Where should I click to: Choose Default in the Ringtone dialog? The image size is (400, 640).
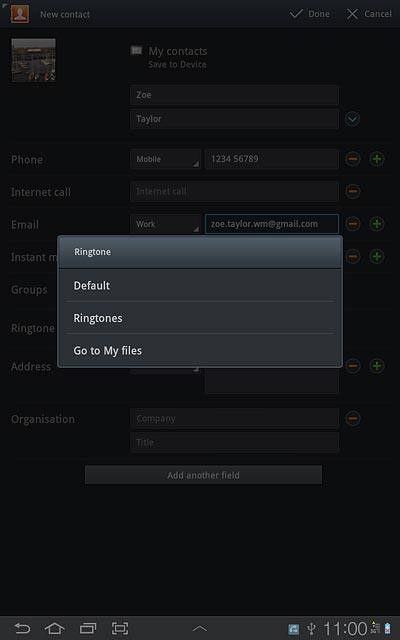pyautogui.click(x=200, y=285)
